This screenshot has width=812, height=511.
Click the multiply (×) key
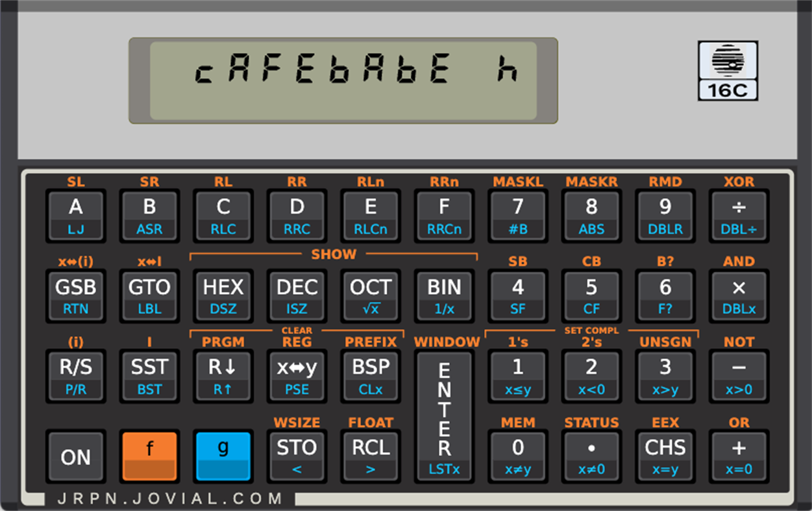coord(739,295)
